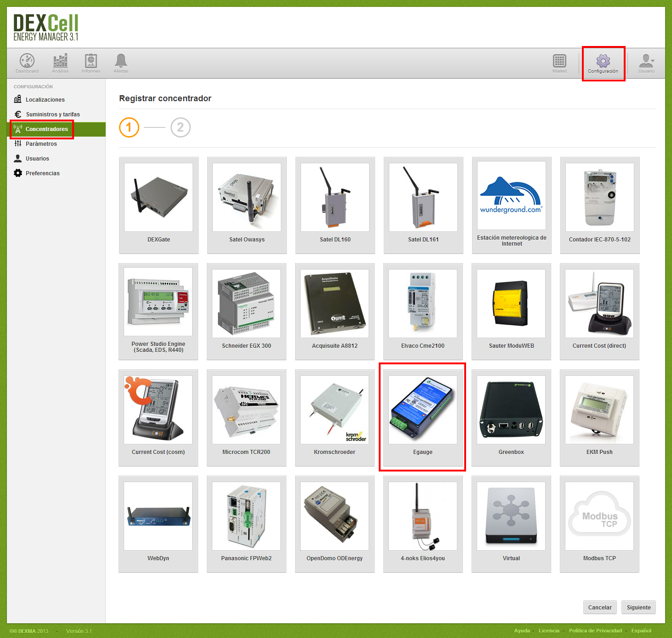
Task: Select the Satel DL160 concentrator
Action: click(x=335, y=205)
